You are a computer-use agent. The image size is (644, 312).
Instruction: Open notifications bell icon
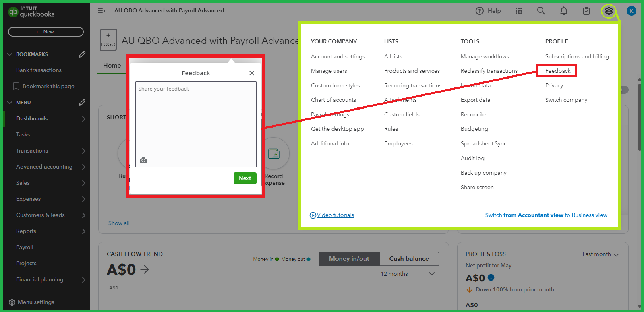coord(564,11)
